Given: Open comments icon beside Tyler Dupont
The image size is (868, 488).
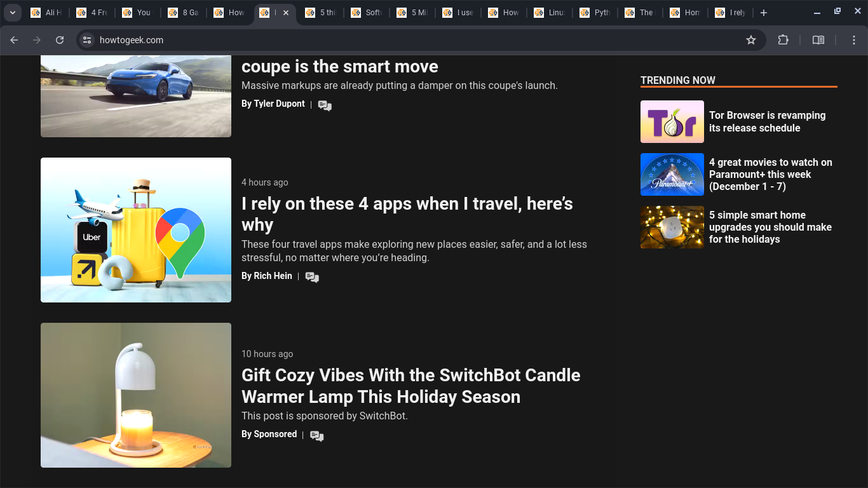Looking at the screenshot, I should coord(325,105).
